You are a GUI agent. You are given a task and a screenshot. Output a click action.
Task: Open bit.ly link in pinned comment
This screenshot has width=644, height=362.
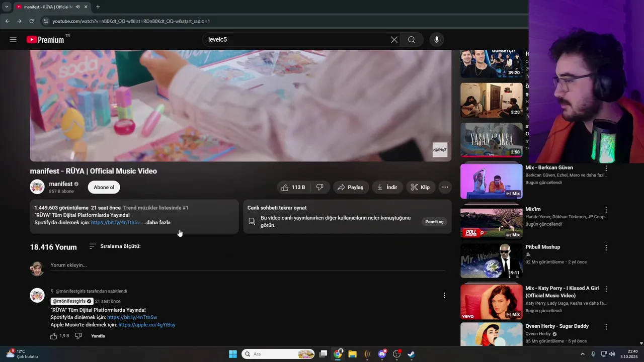click(132, 318)
